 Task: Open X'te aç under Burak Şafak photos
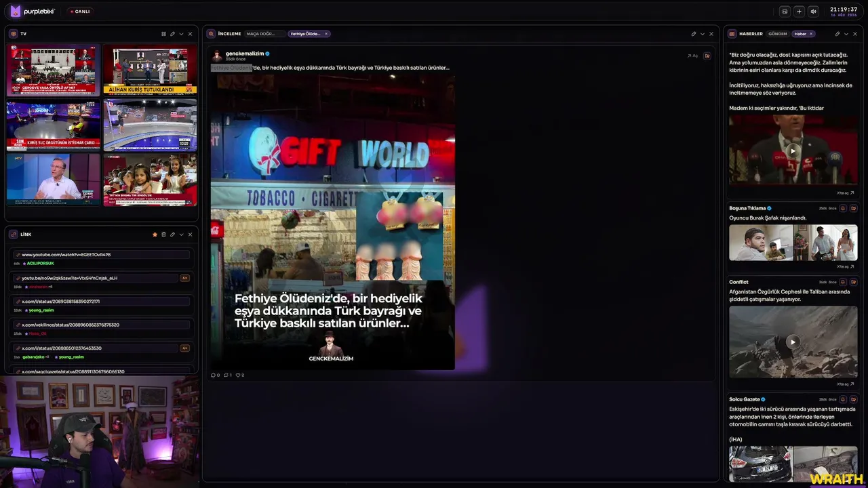pyautogui.click(x=846, y=266)
